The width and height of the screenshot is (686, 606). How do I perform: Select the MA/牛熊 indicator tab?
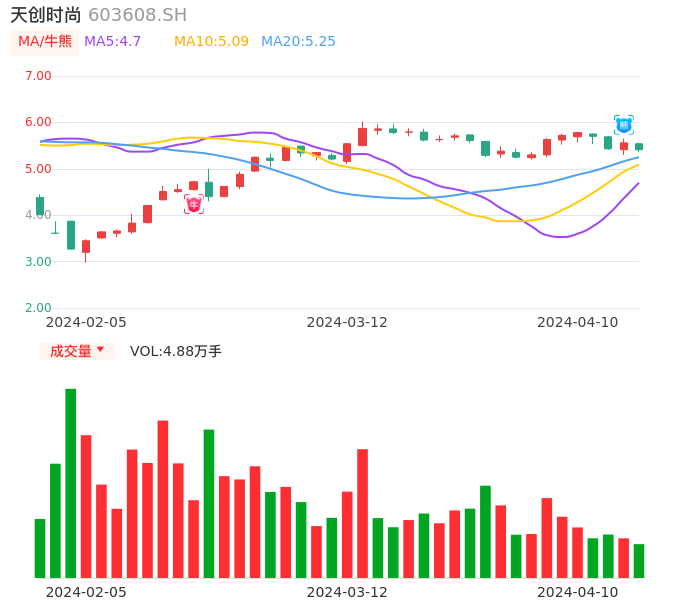click(45, 42)
